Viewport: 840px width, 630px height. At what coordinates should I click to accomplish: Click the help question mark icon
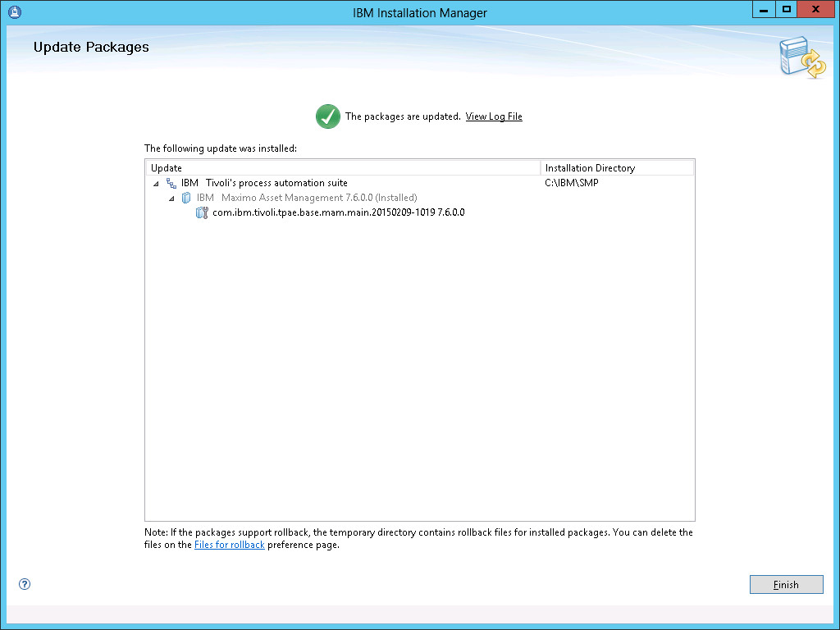[x=25, y=584]
